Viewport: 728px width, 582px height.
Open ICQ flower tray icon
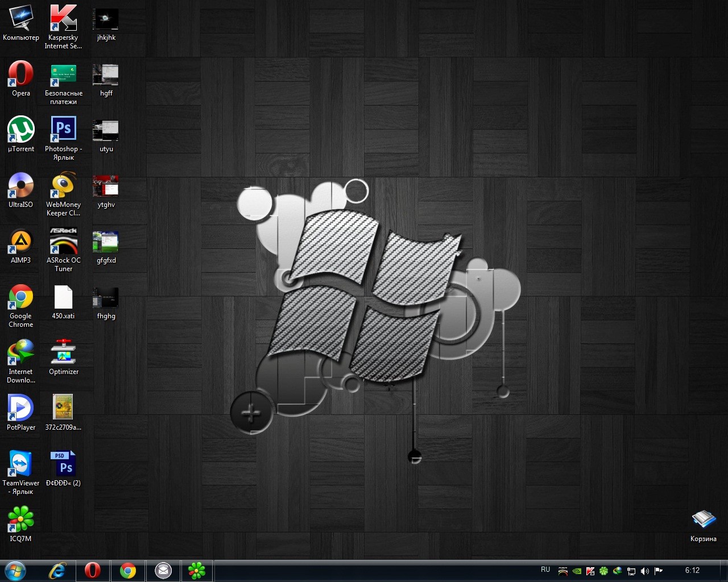tap(604, 571)
